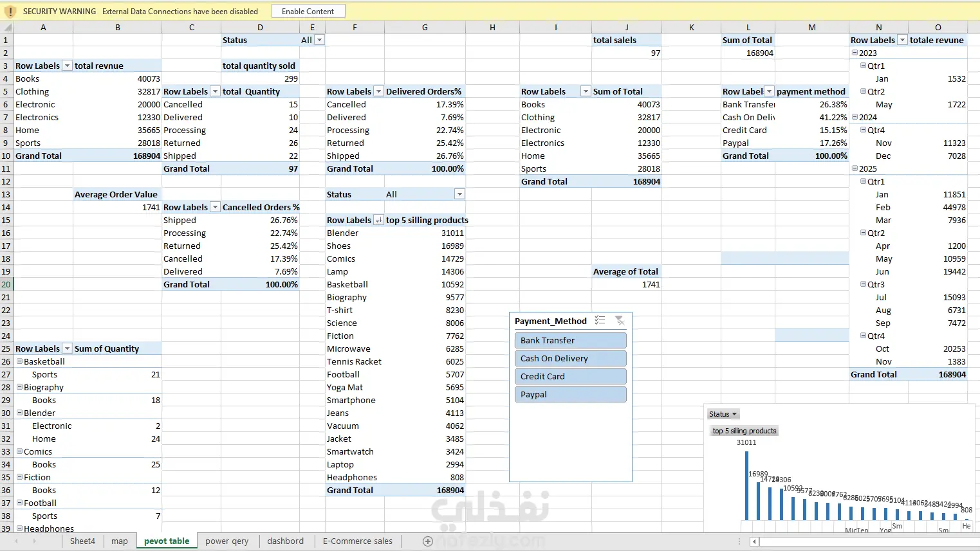This screenshot has width=980, height=551.
Task: Collapse the Blender group
Action: click(19, 413)
